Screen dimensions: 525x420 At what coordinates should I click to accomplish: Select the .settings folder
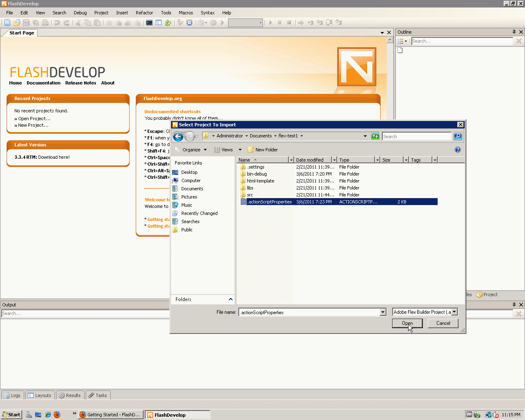(x=256, y=167)
